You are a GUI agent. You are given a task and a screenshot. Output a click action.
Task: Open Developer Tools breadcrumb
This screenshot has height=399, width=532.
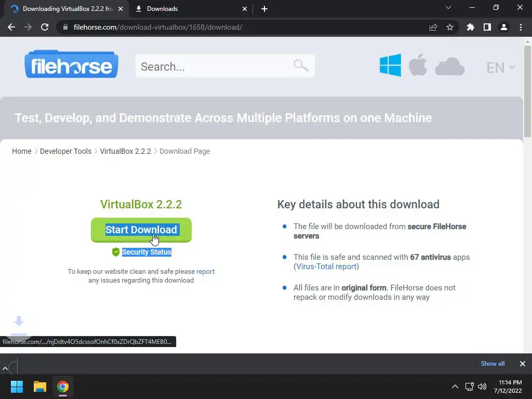click(65, 151)
